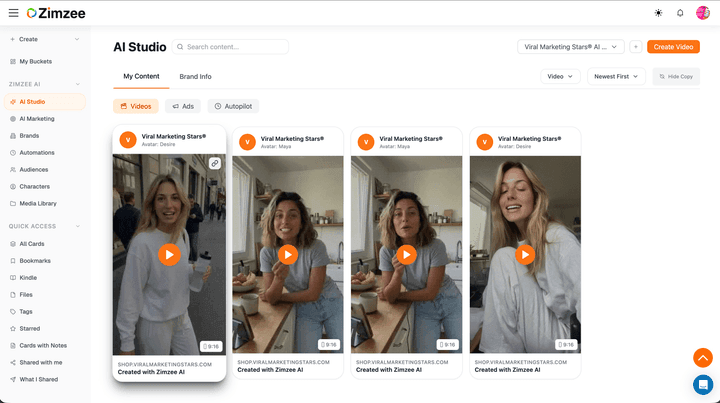Select the Autopilot filter pill
This screenshot has width=720, height=403.
coord(233,106)
